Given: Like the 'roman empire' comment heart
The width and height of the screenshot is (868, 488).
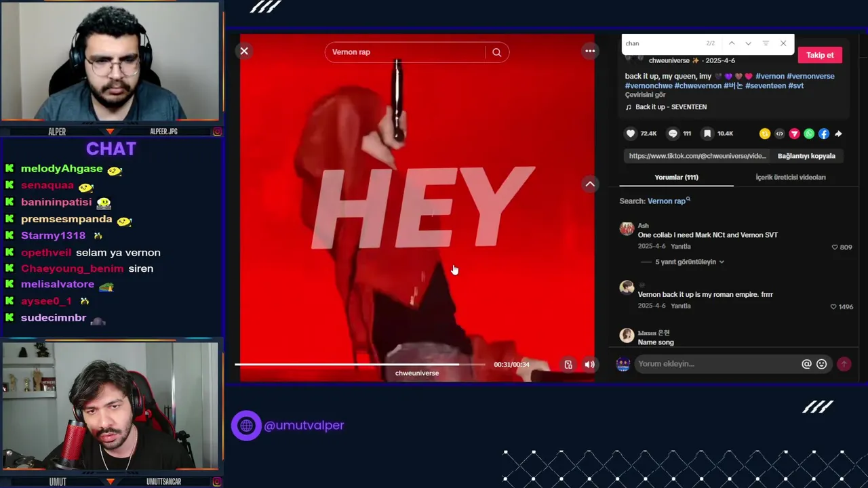Looking at the screenshot, I should [833, 306].
